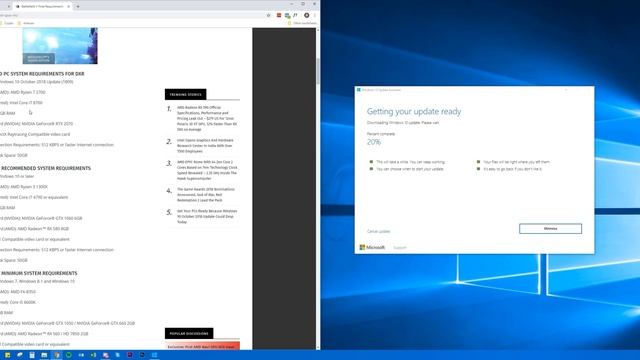Switch to Chrome from the taskbar
Image resolution: width=640 pixels, height=360 pixels.
[x=56, y=355]
